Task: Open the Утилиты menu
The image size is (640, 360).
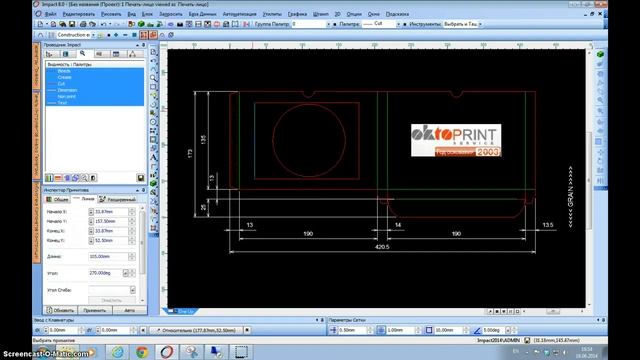Action: [x=272, y=14]
